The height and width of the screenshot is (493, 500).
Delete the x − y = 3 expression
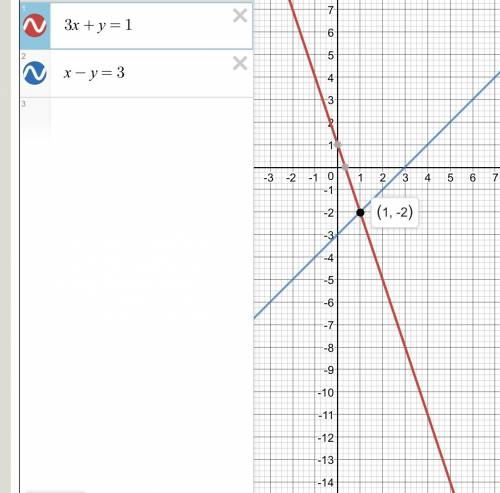tap(240, 63)
